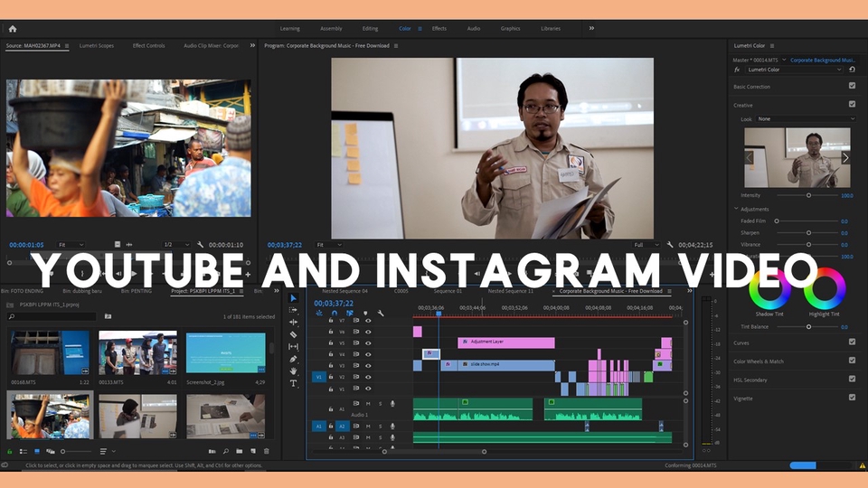Open Source monitor settings wrench

200,245
